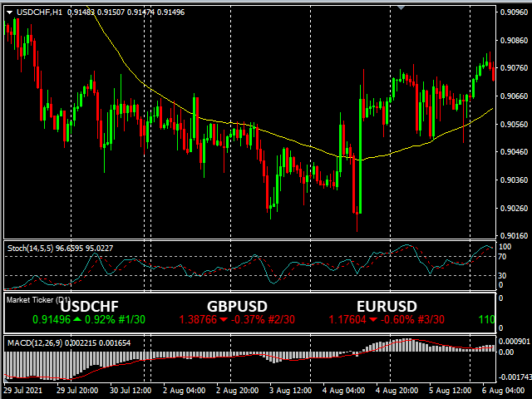Click the Market Ticker panel title
Screen dimensions: 532x399
point(38,299)
